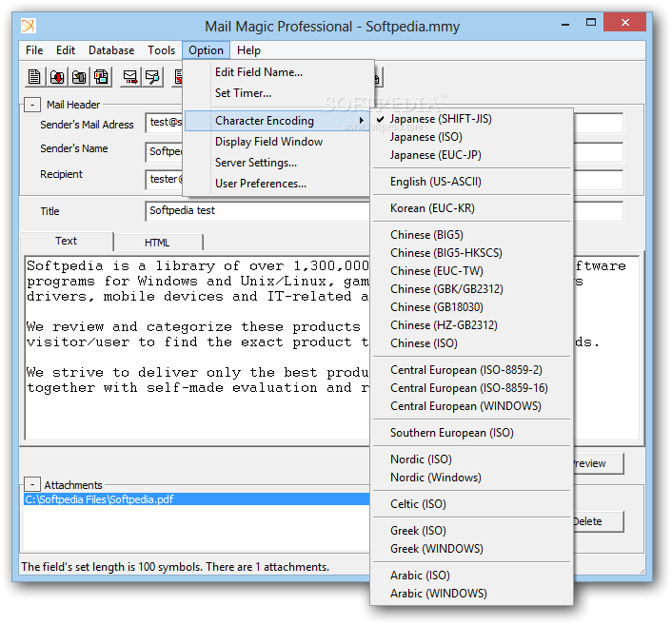Select Chinese (GBK/GB2312) encoding
Image resolution: width=672 pixels, height=625 pixels.
[x=472, y=289]
